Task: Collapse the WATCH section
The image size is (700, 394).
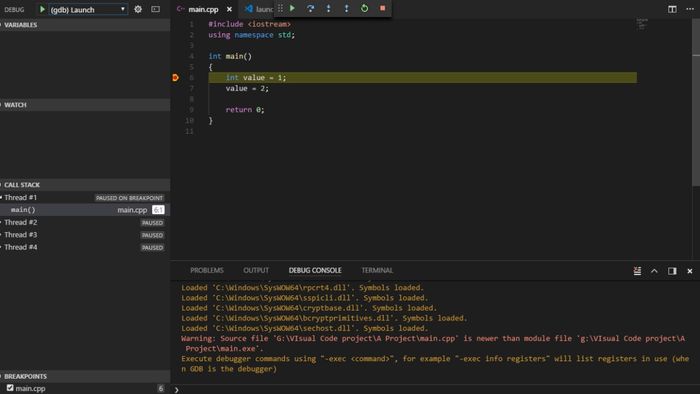Action: [85, 105]
